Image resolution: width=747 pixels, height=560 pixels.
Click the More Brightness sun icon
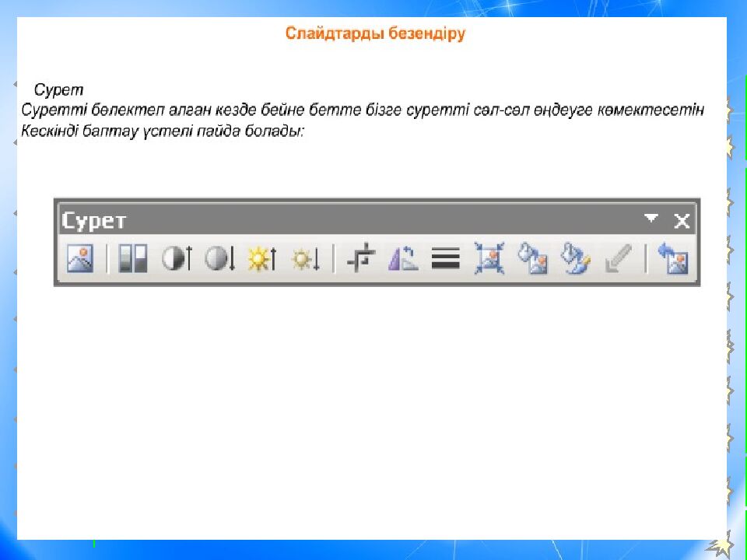[x=261, y=259]
